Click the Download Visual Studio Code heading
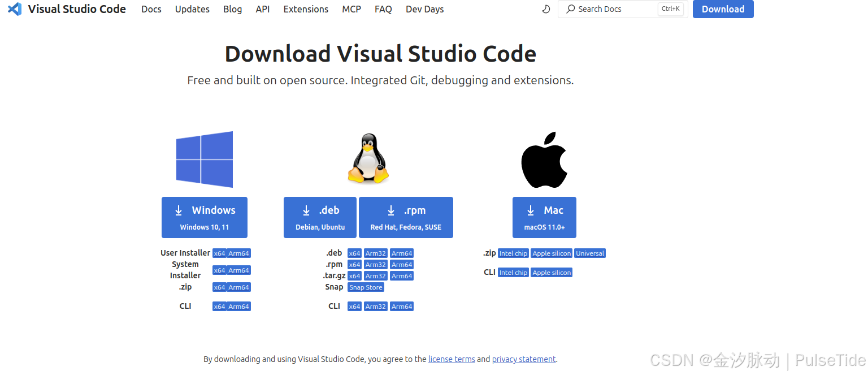This screenshot has height=375, width=868. [380, 54]
